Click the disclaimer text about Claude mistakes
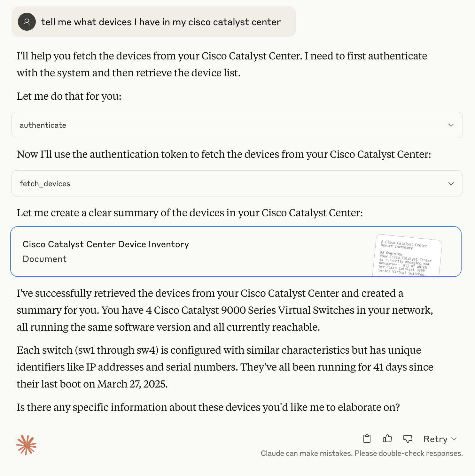This screenshot has width=475, height=476. click(362, 453)
